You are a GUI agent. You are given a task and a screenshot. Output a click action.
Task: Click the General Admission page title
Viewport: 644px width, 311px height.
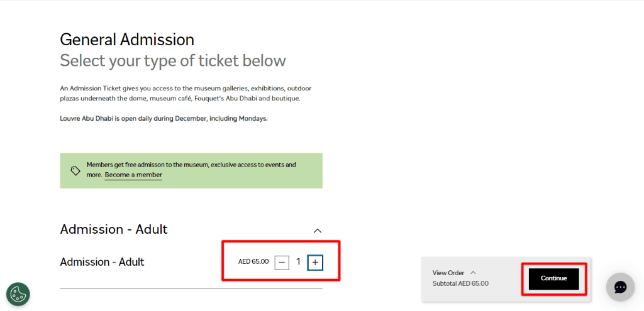point(127,40)
